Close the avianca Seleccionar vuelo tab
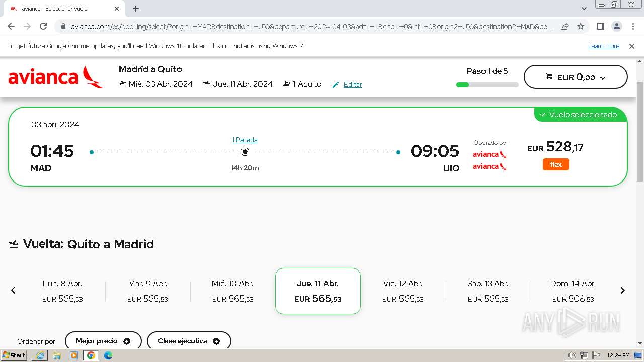The width and height of the screenshot is (644, 362). [117, 9]
